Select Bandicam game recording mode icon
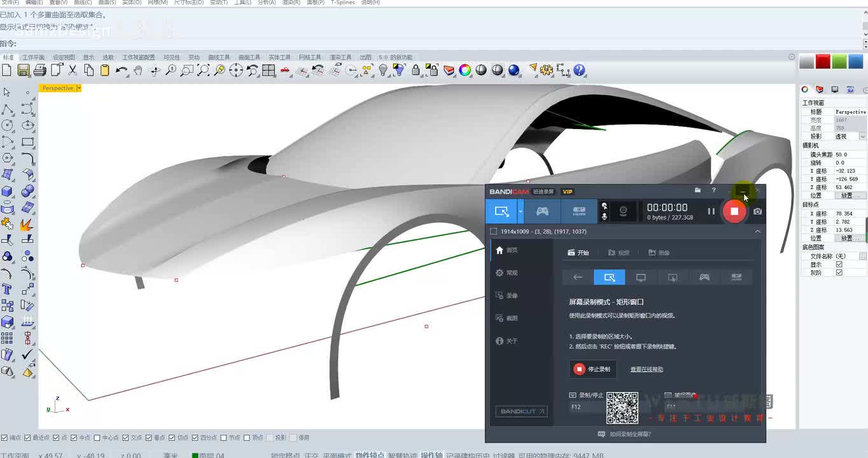868x458 pixels. click(542, 211)
